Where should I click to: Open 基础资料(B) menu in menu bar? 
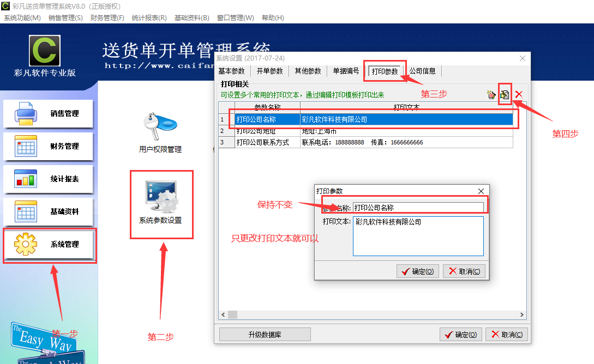tap(191, 18)
